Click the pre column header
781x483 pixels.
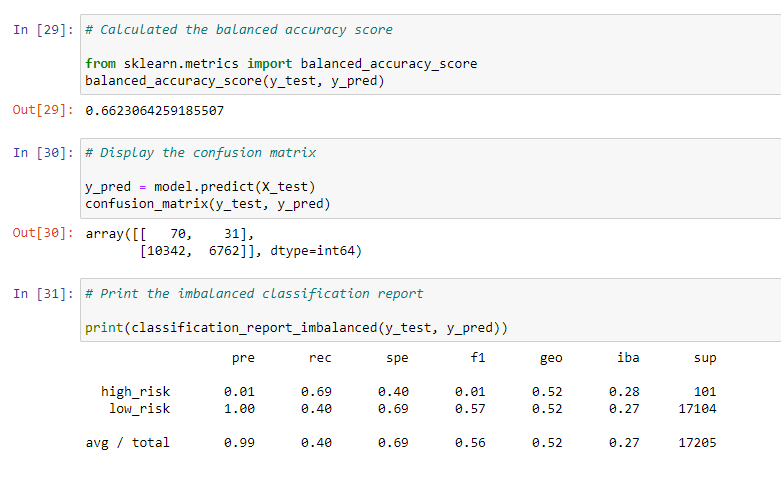click(x=243, y=359)
